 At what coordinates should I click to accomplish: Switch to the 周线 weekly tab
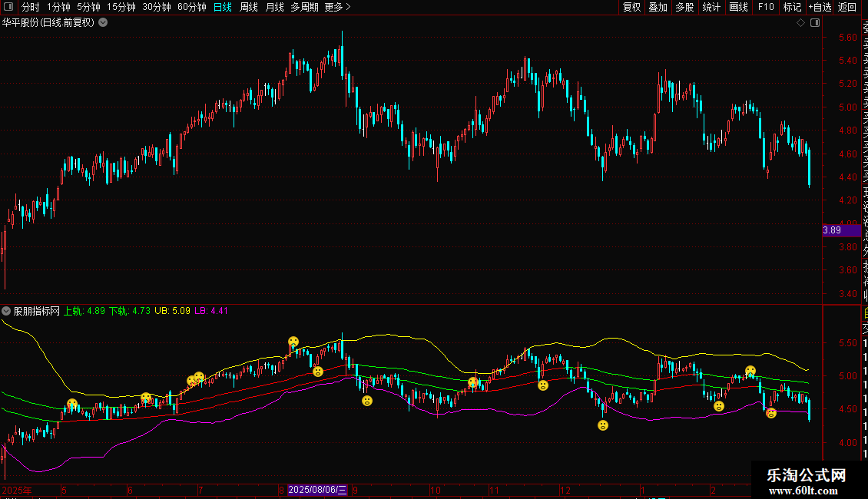tap(249, 7)
